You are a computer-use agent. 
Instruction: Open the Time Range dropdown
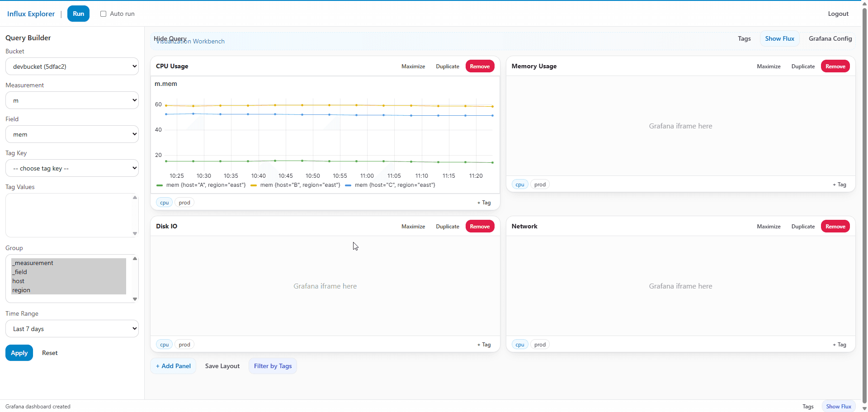click(72, 329)
